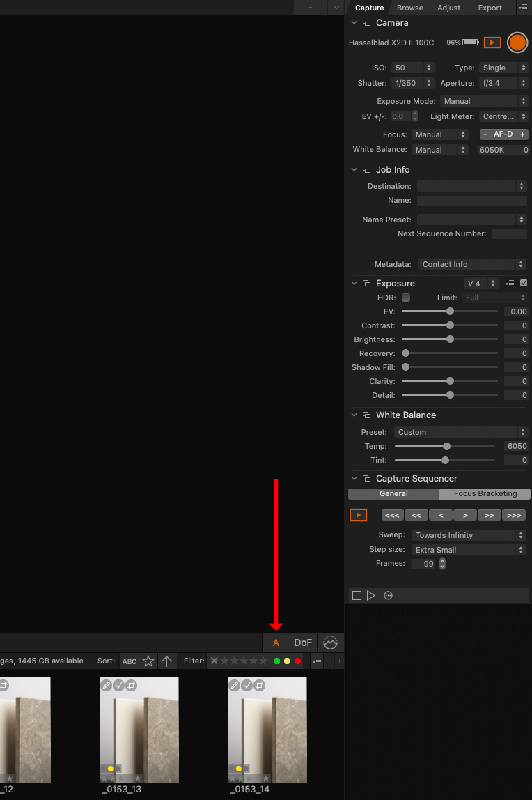
Task: Open live view with the Camera play icon
Action: tap(492, 43)
